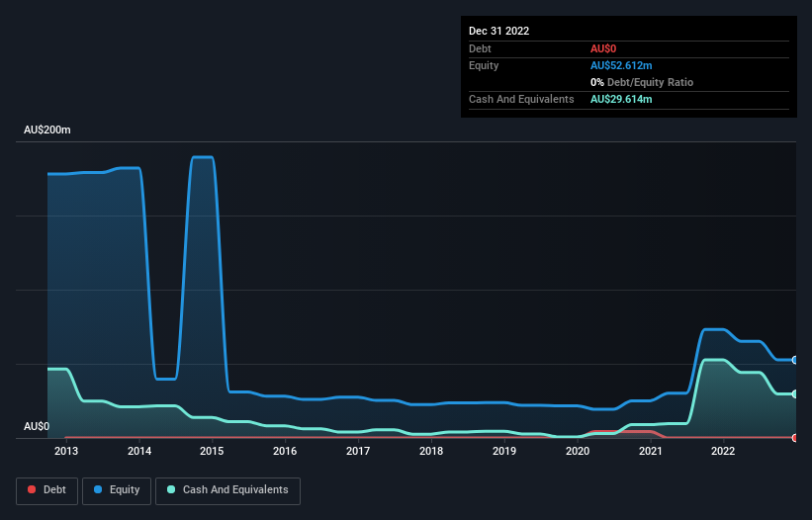Click the 2021 x-axis label
The image size is (812, 520).
coord(651,451)
